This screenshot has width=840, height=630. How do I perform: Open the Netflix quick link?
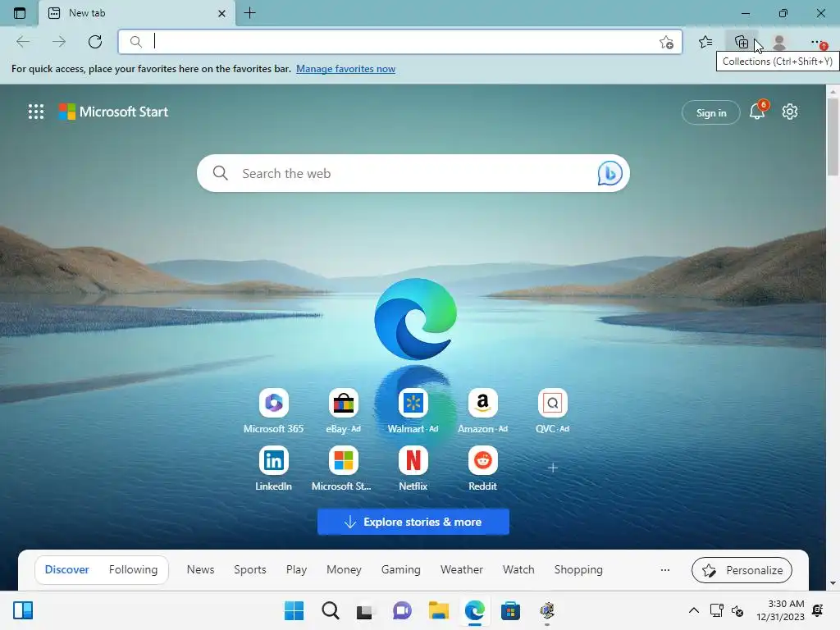point(413,468)
